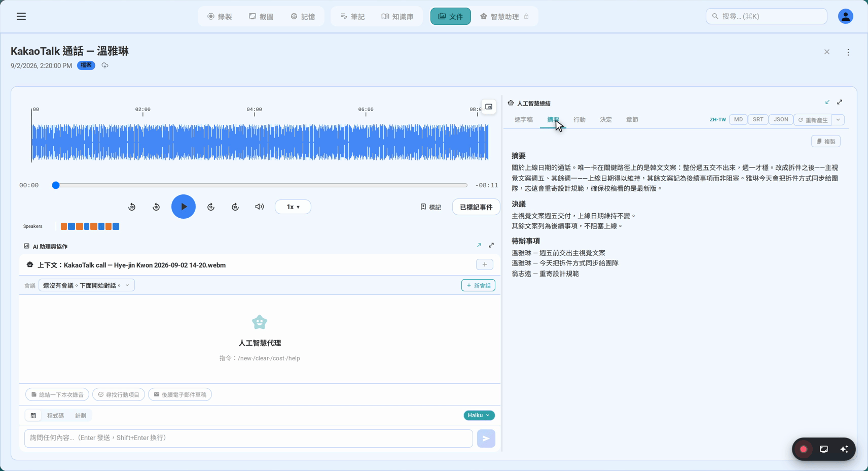
Task: Click the first orange speaker swatch
Action: click(64, 226)
